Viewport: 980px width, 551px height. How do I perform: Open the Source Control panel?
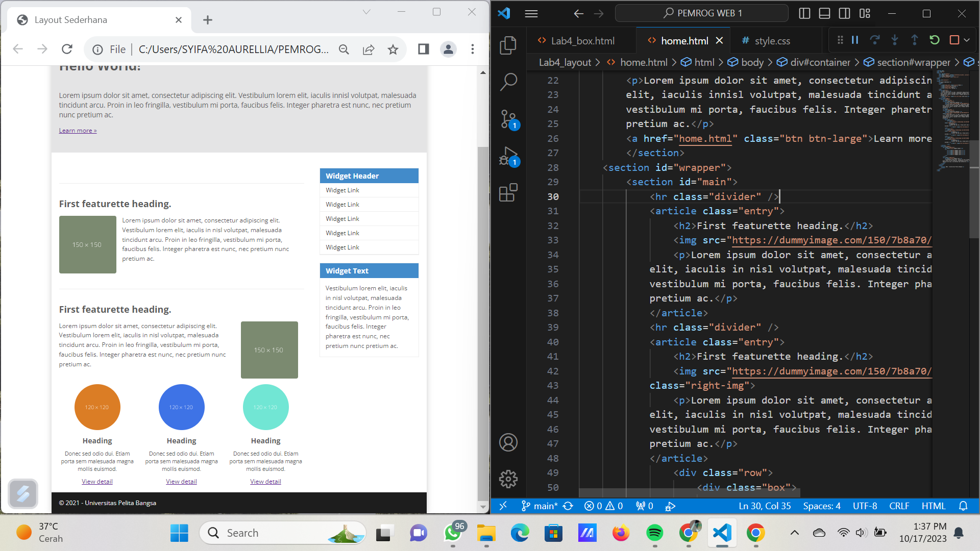click(x=508, y=118)
